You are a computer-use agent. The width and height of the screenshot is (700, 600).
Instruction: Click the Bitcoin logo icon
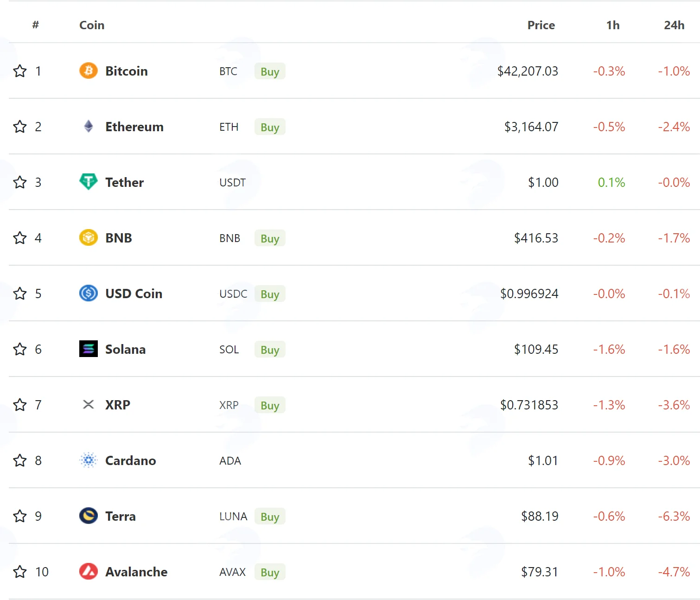(x=89, y=71)
